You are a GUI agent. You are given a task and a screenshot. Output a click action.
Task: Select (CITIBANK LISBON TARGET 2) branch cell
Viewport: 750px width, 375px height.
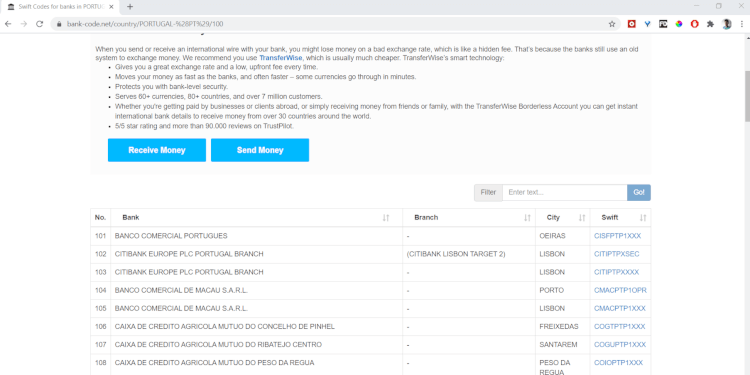tap(469, 254)
